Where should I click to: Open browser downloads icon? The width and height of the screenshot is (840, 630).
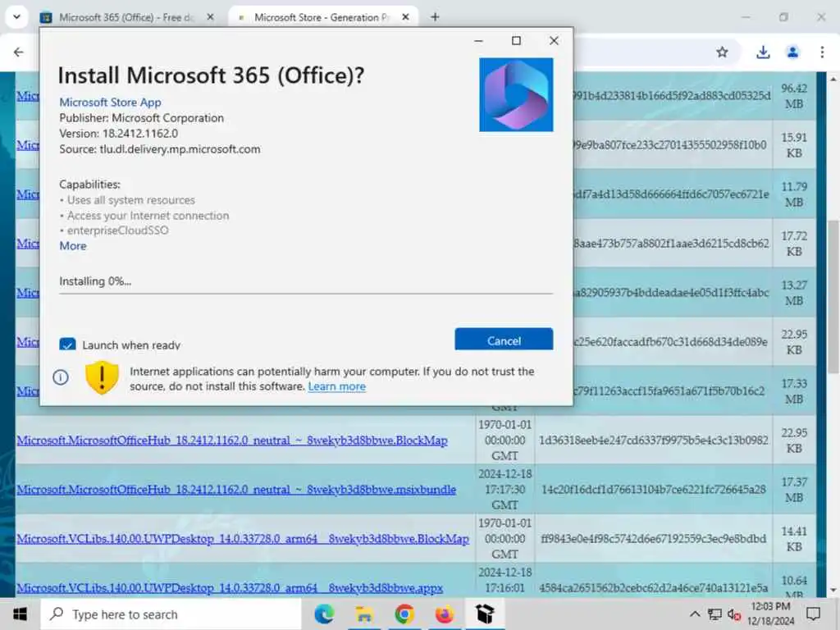click(x=763, y=52)
